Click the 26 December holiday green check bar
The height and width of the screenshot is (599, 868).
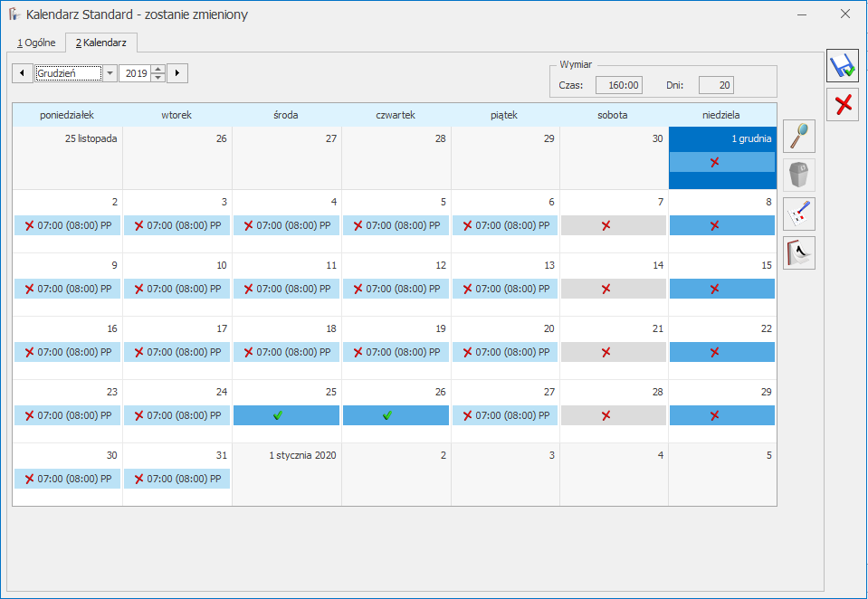(396, 415)
